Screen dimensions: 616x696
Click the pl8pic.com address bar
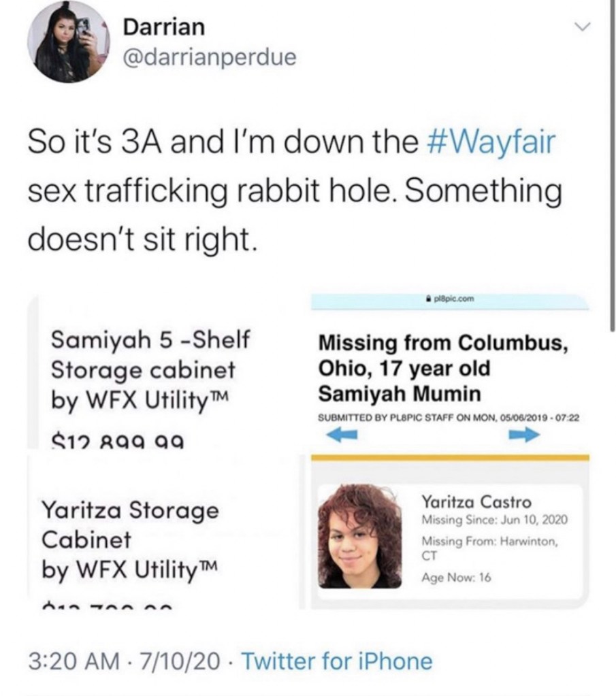tap(449, 300)
